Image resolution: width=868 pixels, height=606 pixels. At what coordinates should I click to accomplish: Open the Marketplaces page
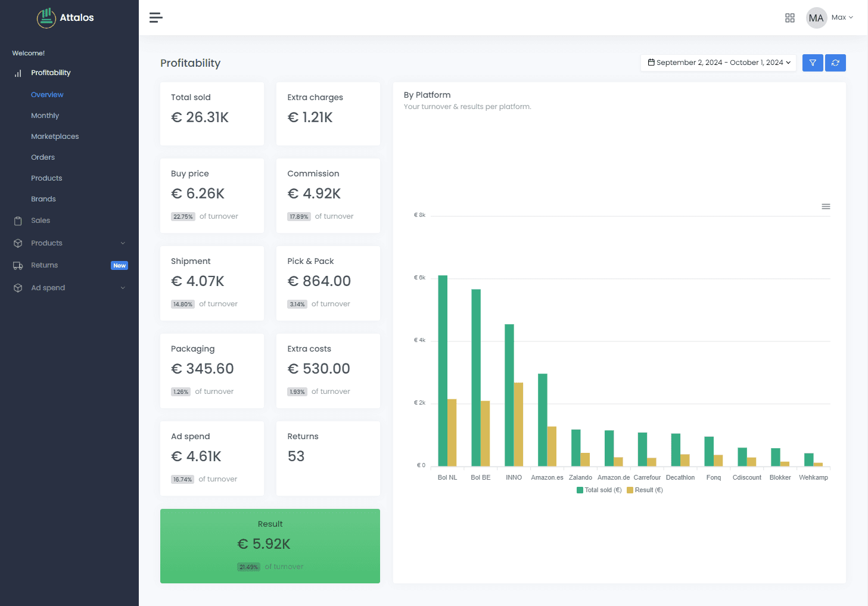coord(55,136)
